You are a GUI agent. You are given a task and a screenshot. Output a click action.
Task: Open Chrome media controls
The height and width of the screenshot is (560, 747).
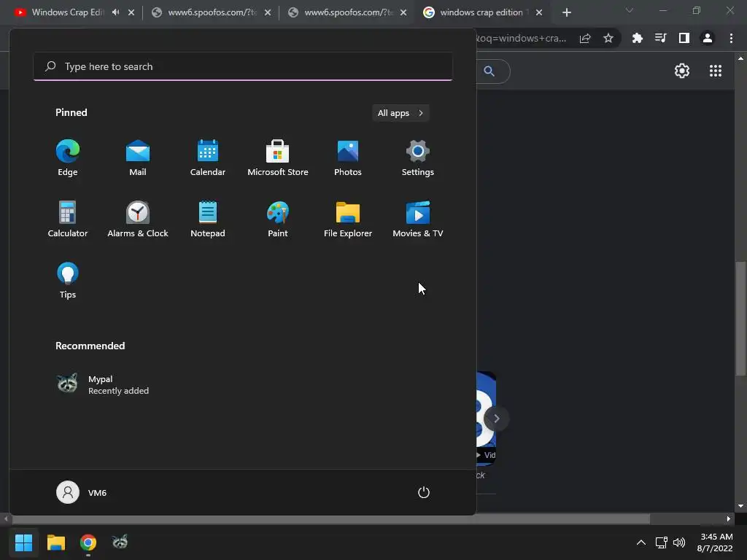pos(661,38)
